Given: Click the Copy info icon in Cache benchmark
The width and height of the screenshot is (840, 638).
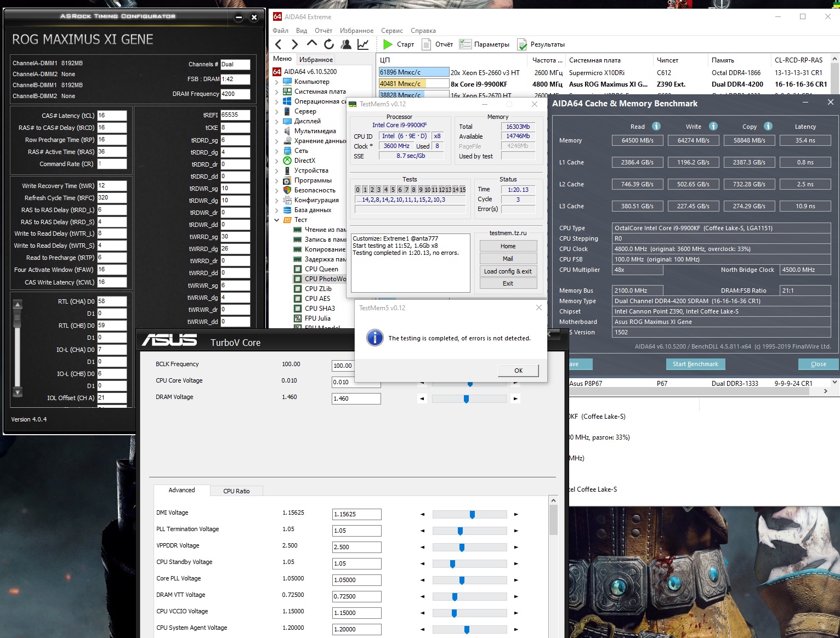Looking at the screenshot, I should click(x=768, y=126).
